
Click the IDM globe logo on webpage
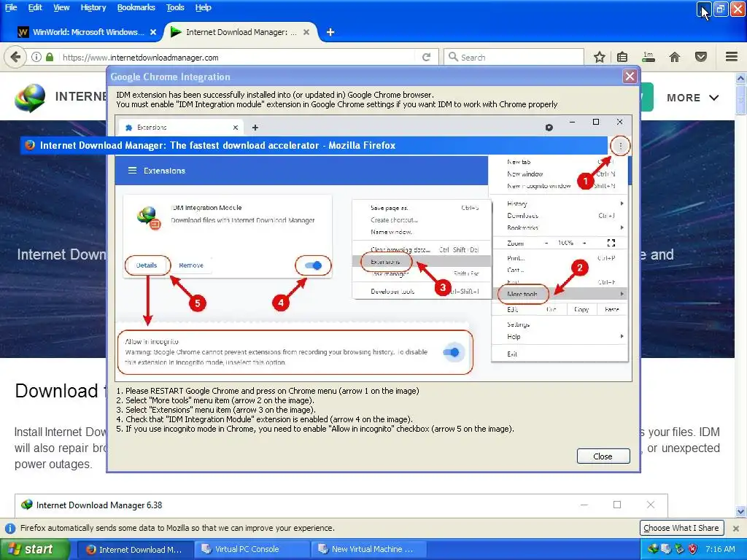pyautogui.click(x=30, y=98)
